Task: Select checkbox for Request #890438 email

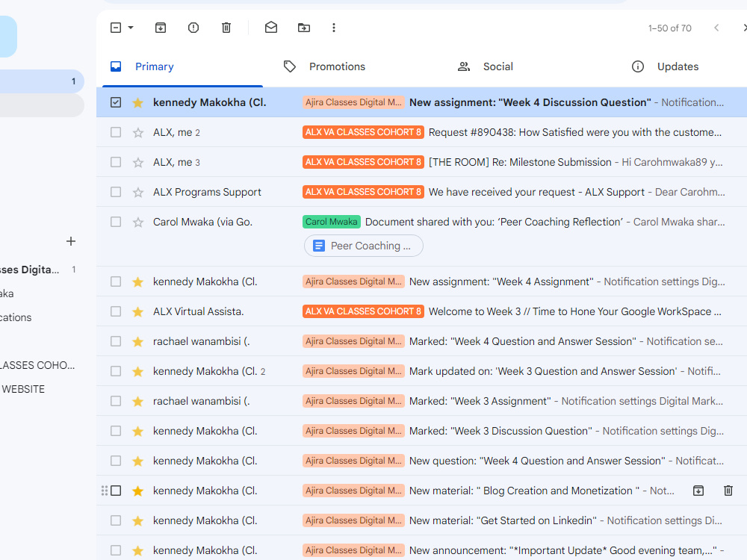Action: [116, 132]
